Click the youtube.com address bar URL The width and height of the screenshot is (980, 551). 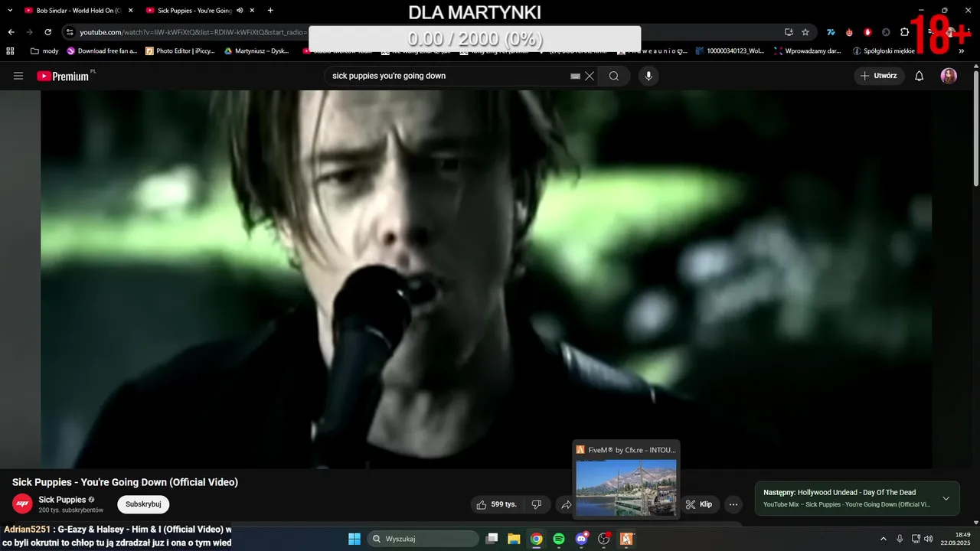191,32
